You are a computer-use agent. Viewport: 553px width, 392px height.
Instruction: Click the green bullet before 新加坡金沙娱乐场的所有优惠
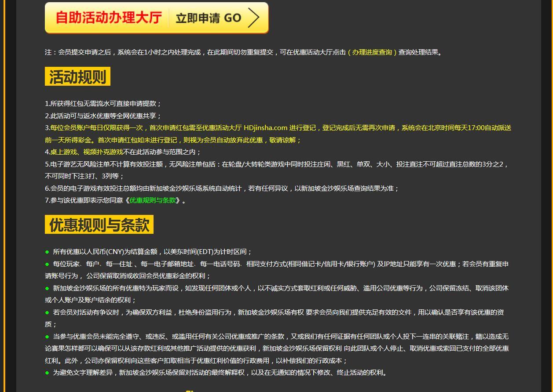tap(47, 288)
